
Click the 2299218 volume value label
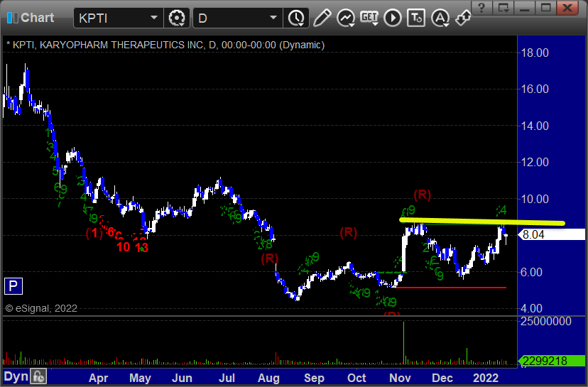pyautogui.click(x=552, y=361)
